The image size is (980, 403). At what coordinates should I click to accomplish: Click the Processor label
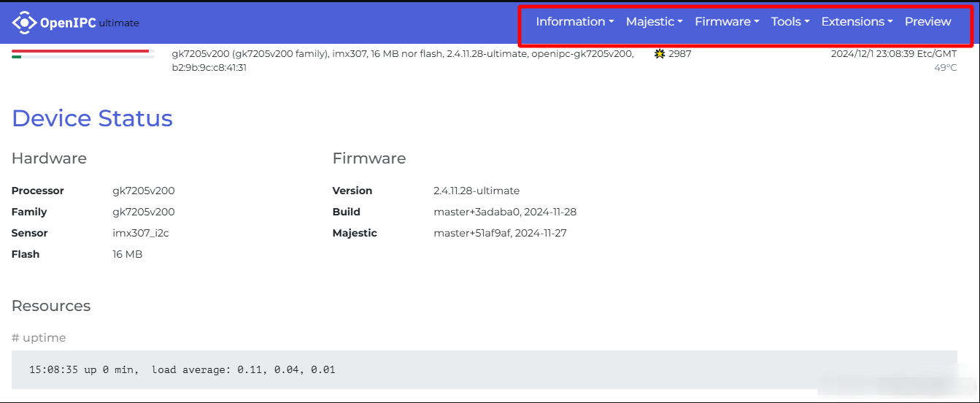pyautogui.click(x=38, y=191)
